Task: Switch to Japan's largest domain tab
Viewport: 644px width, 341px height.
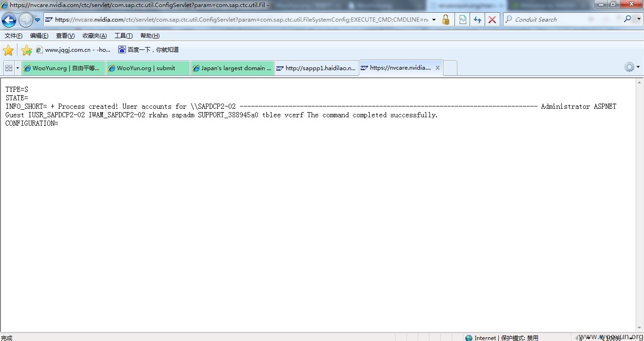Action: point(232,68)
